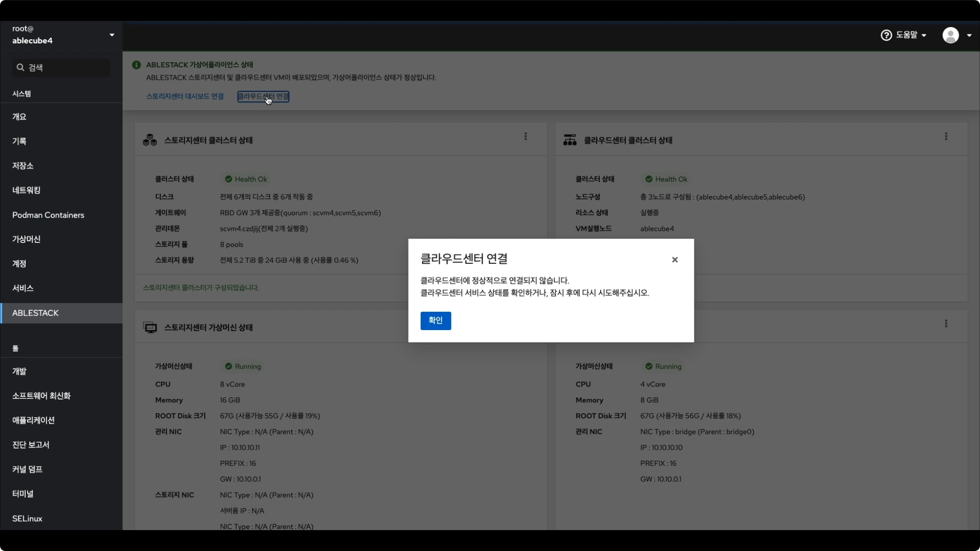The height and width of the screenshot is (551, 980).
Task: Open 저장소 storage page
Action: 61,166
